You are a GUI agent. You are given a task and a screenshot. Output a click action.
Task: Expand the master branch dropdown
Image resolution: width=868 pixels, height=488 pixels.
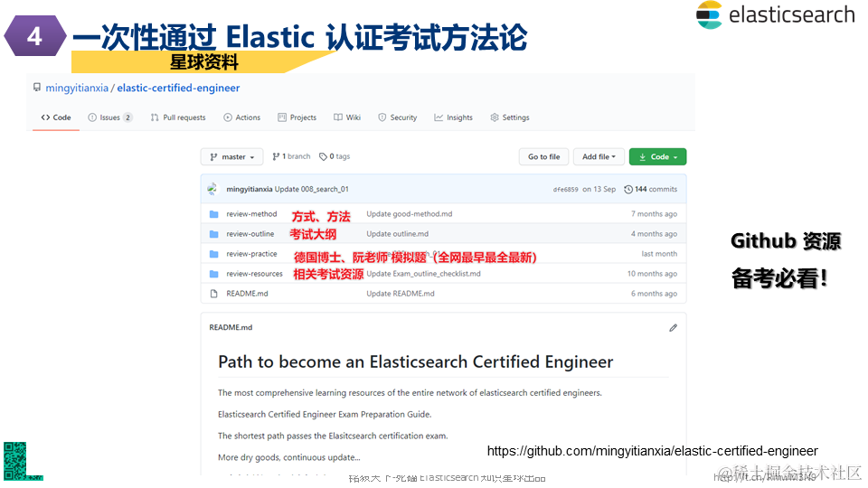click(x=232, y=156)
